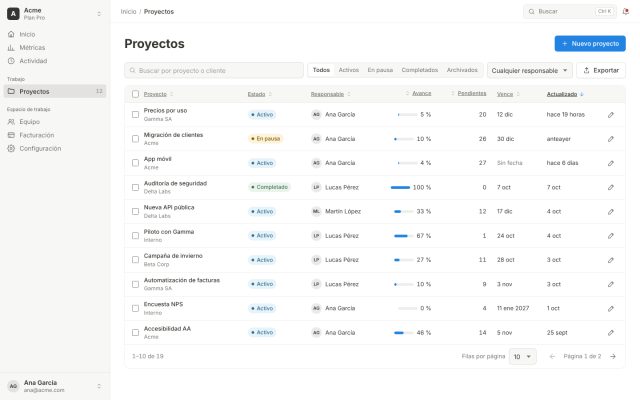
Task: Click the En pausa status badge
Action: point(265,139)
